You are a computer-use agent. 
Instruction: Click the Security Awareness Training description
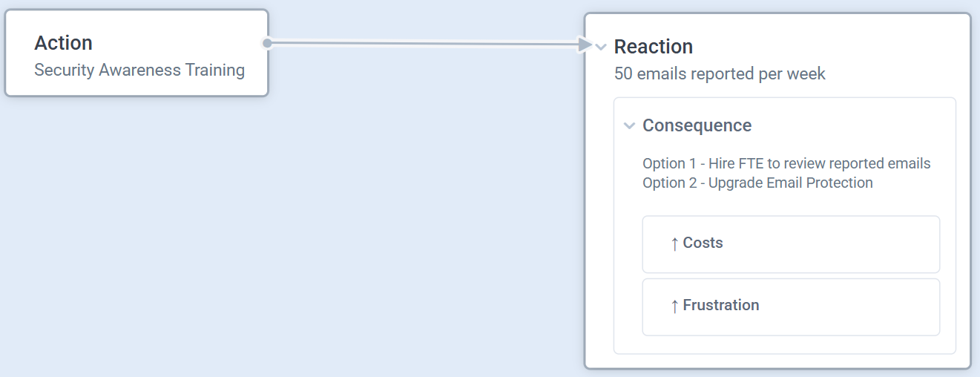139,71
